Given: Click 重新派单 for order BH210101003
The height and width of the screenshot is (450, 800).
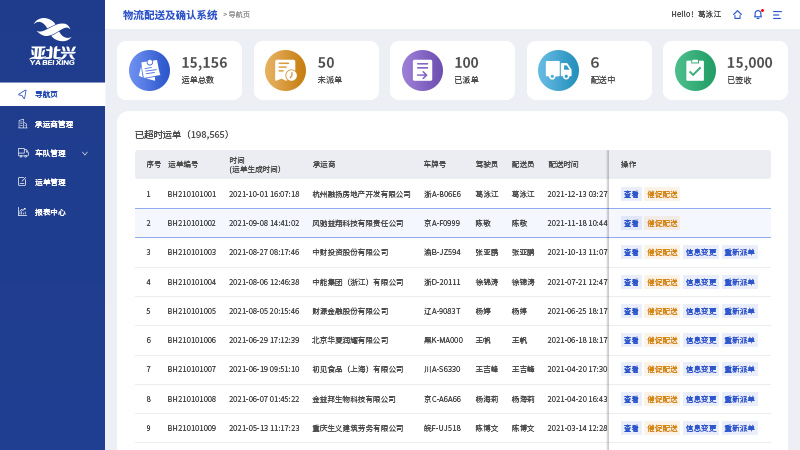Looking at the screenshot, I should click(740, 253).
